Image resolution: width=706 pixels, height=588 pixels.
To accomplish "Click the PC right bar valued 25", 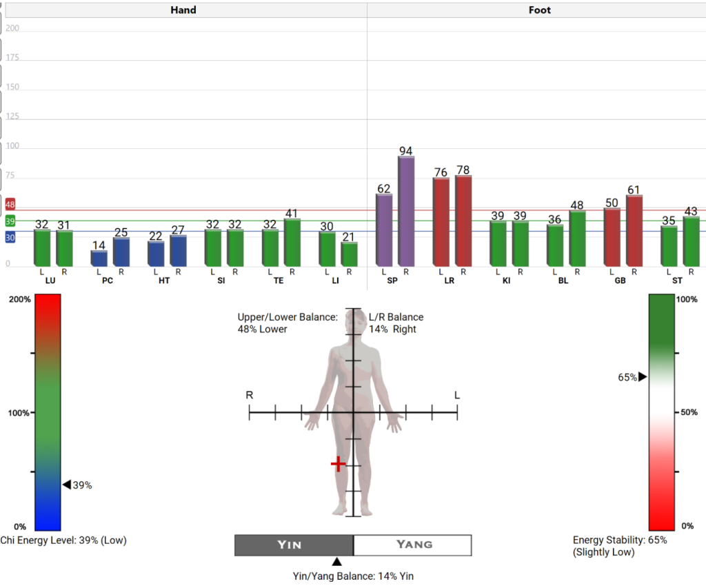I will 121,252.
